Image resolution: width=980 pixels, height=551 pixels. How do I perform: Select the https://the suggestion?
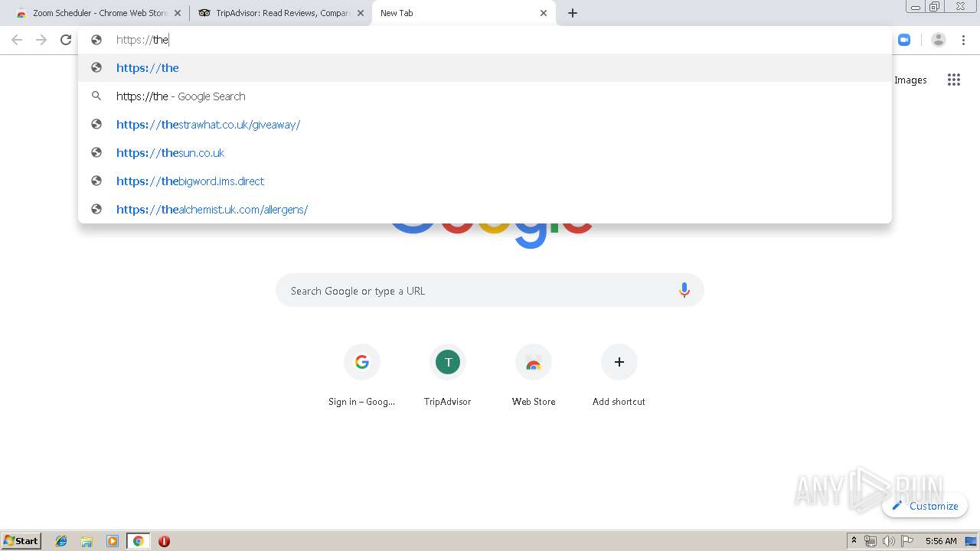coord(485,68)
